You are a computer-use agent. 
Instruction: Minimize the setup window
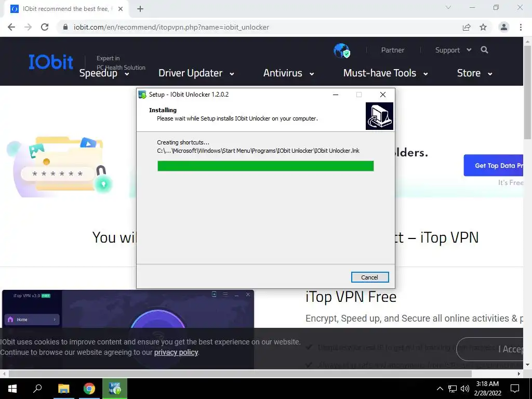tap(336, 95)
